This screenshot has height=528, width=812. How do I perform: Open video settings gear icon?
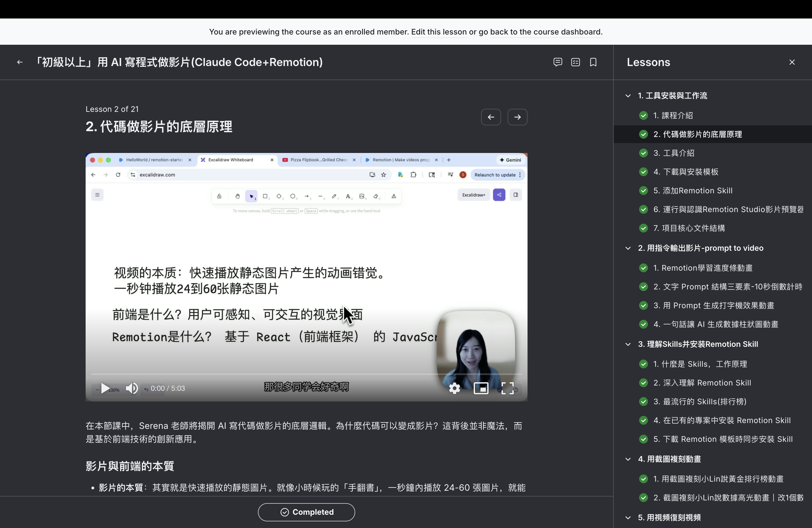(x=454, y=388)
